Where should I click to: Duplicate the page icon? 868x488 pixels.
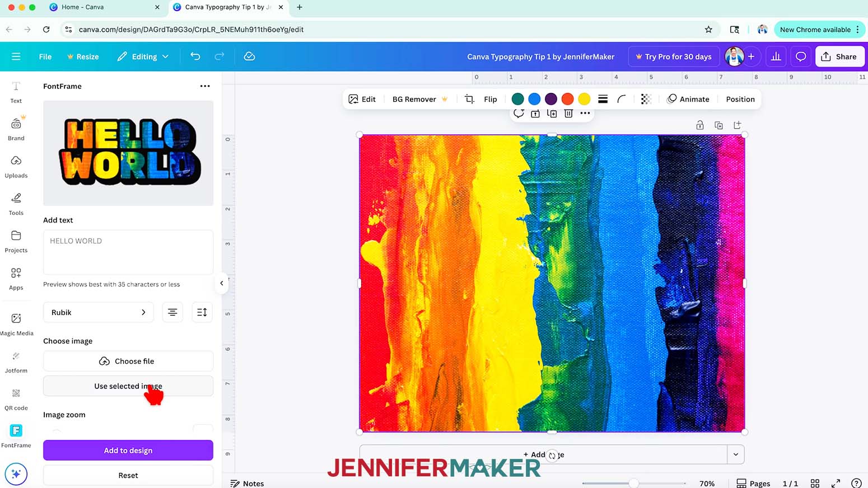click(x=719, y=125)
